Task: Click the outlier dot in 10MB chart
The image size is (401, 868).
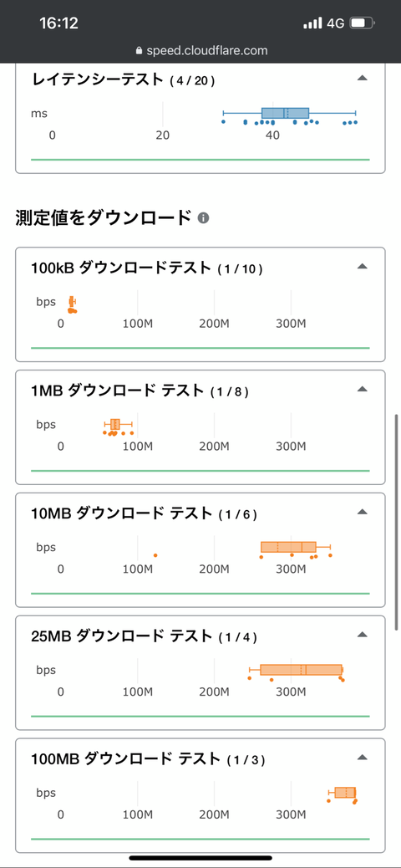Action: (155, 555)
